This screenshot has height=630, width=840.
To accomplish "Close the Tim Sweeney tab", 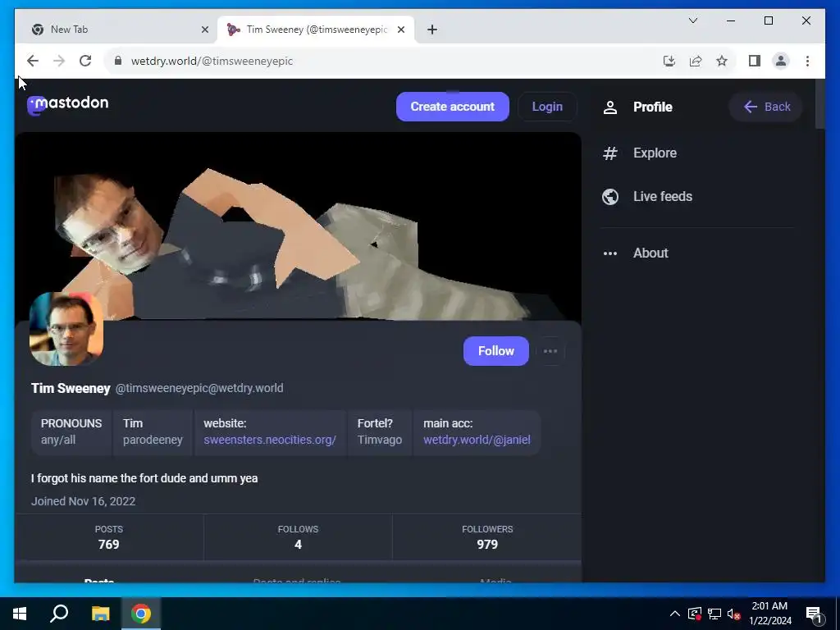I will tap(400, 30).
